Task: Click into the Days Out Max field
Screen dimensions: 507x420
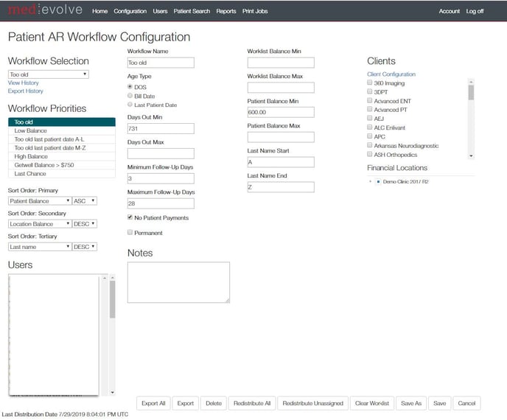Action: click(161, 153)
